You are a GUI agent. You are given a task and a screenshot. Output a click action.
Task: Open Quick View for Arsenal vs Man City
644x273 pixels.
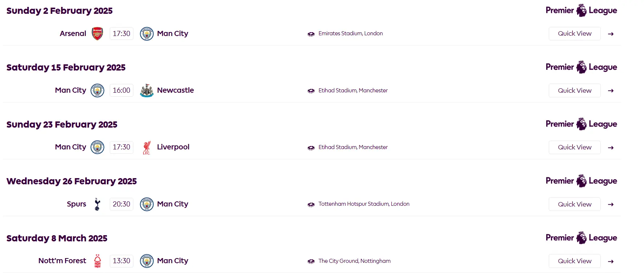coord(575,33)
